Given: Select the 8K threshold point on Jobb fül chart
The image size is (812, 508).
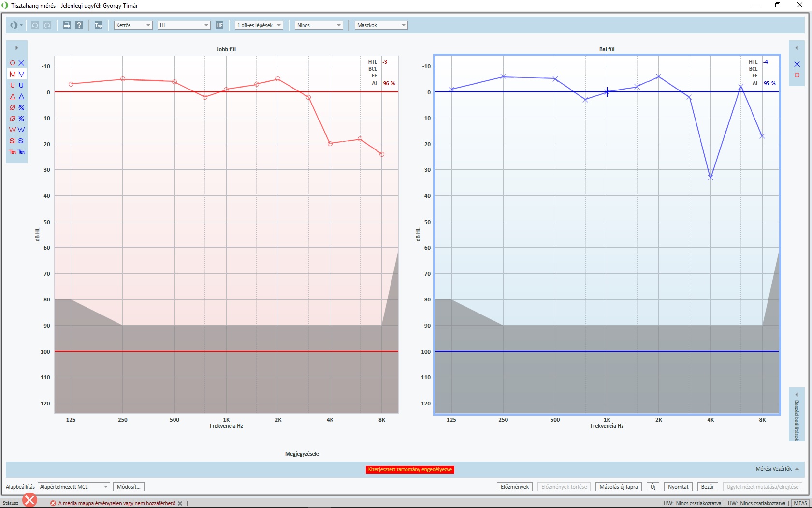Looking at the screenshot, I should pos(382,154).
